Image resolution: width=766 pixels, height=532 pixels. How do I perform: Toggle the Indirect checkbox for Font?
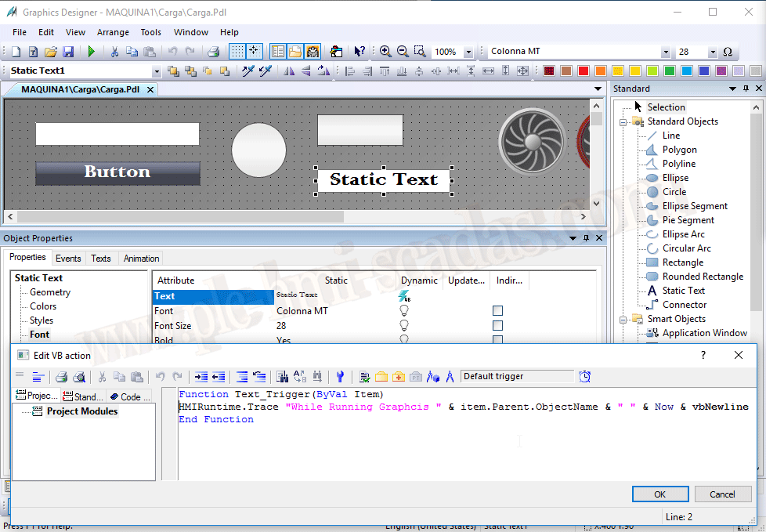tap(497, 311)
